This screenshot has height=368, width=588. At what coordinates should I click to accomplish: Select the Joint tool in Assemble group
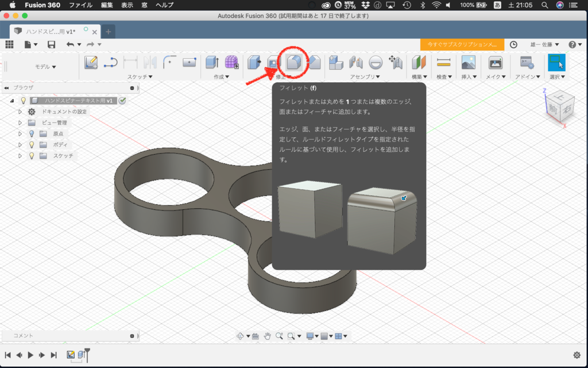pyautogui.click(x=355, y=62)
